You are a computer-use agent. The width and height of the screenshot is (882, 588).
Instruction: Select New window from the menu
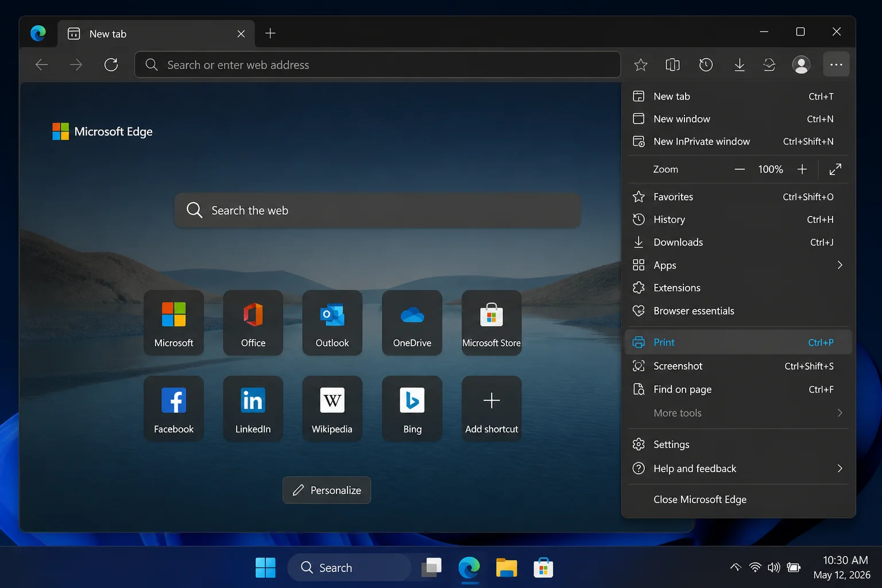point(738,119)
